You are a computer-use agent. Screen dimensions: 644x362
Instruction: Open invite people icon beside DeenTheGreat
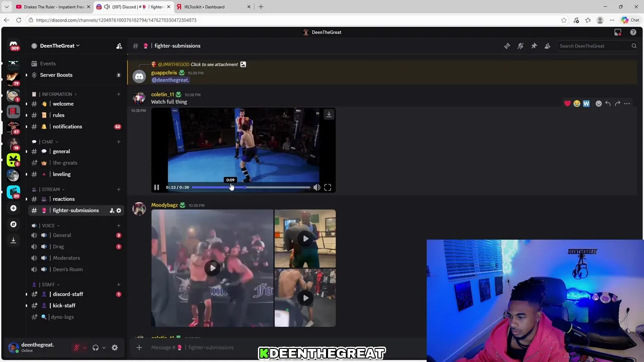point(119,46)
